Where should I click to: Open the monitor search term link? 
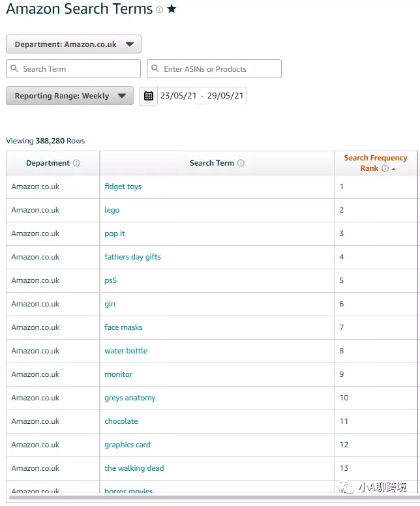click(x=119, y=374)
